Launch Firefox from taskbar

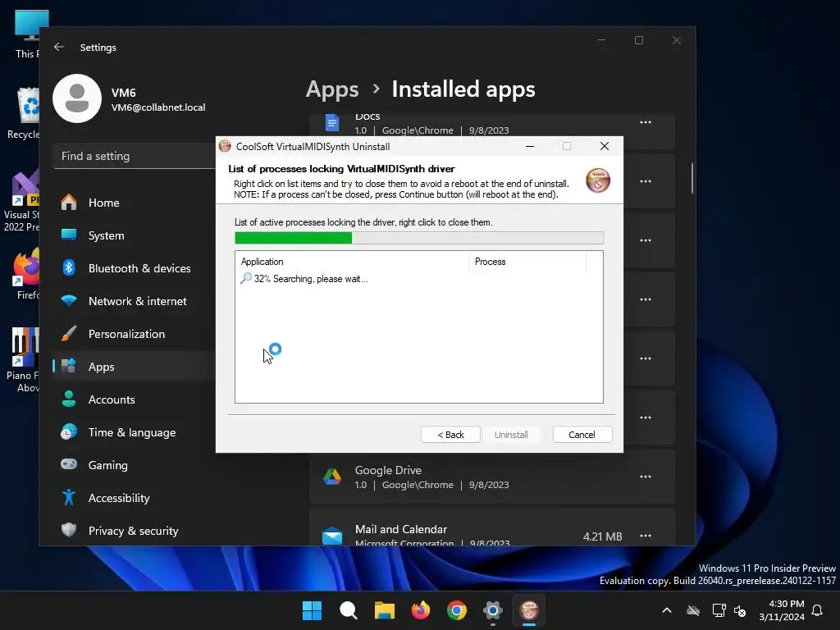click(x=421, y=610)
